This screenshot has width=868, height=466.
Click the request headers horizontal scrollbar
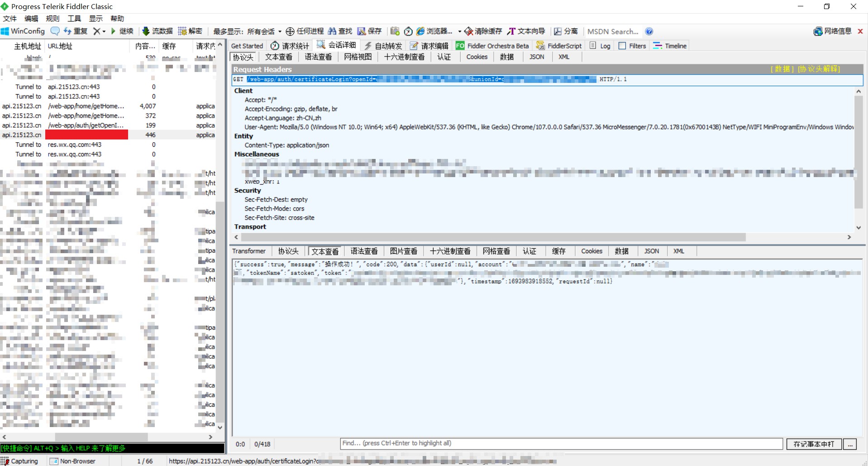click(493, 237)
